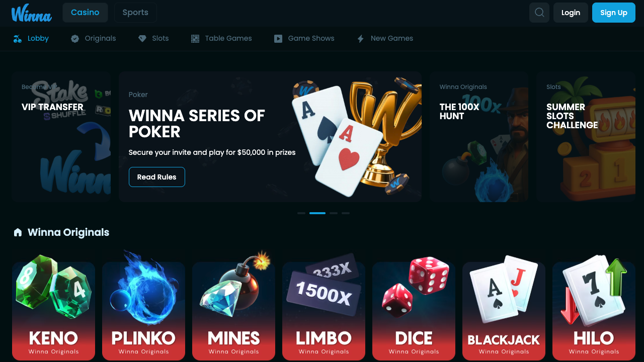Switch to the Sports tab

point(135,13)
